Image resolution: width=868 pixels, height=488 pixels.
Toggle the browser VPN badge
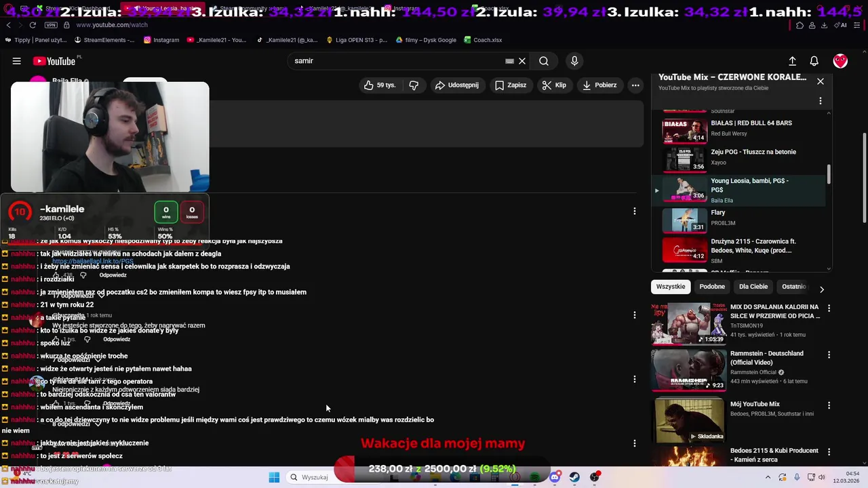pyautogui.click(x=51, y=25)
